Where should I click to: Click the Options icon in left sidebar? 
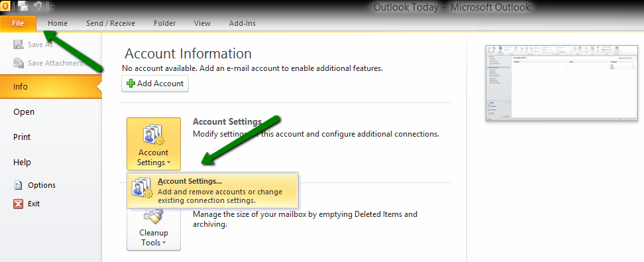pos(18,185)
